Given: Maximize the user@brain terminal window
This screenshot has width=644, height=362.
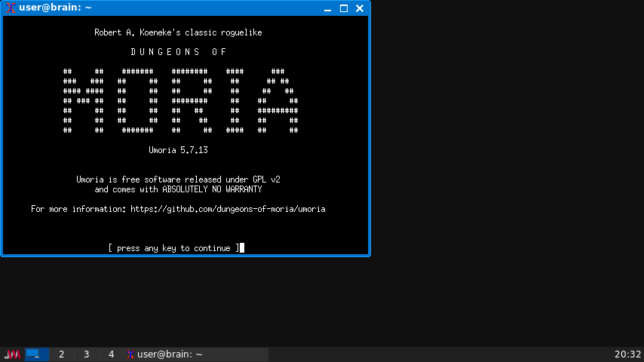Looking at the screenshot, I should pyautogui.click(x=344, y=8).
